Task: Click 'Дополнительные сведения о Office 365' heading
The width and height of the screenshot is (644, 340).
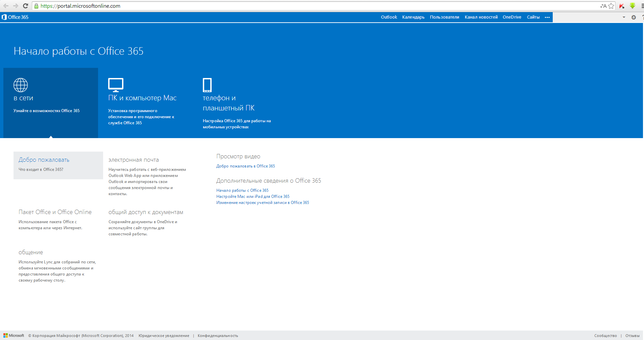Action: 269,181
